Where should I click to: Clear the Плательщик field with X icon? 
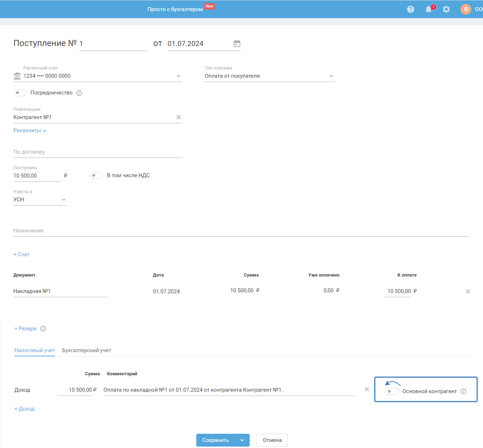point(179,117)
